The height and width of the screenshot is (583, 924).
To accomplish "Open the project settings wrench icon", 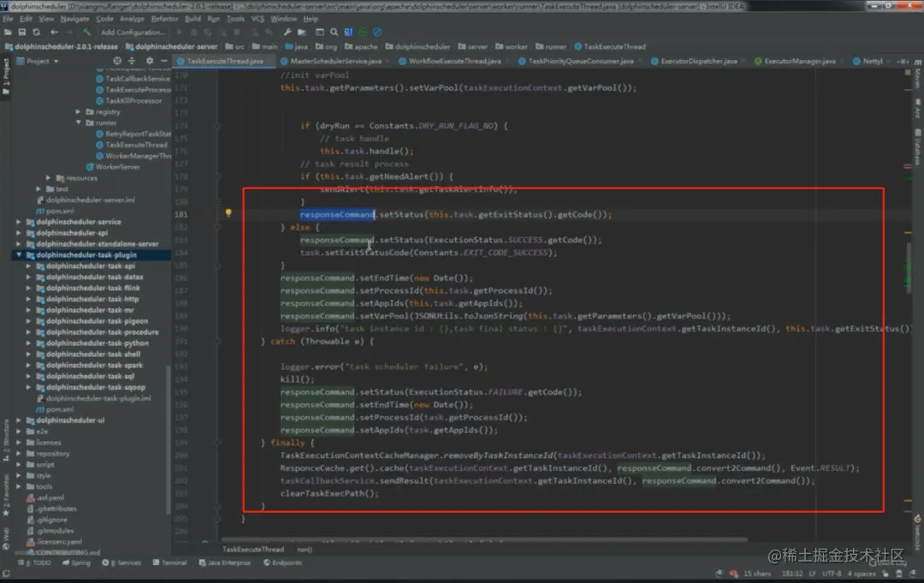I will pyautogui.click(x=287, y=32).
